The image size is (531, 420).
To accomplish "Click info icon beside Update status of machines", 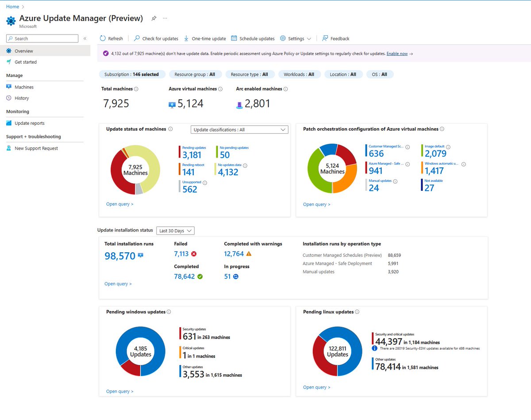I will 170,129.
